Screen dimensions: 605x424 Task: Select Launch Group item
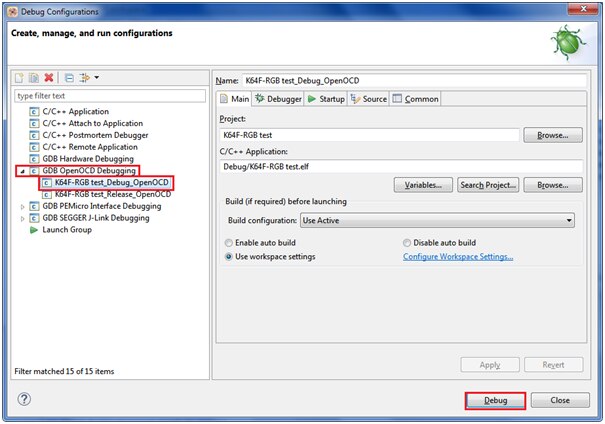[x=67, y=230]
